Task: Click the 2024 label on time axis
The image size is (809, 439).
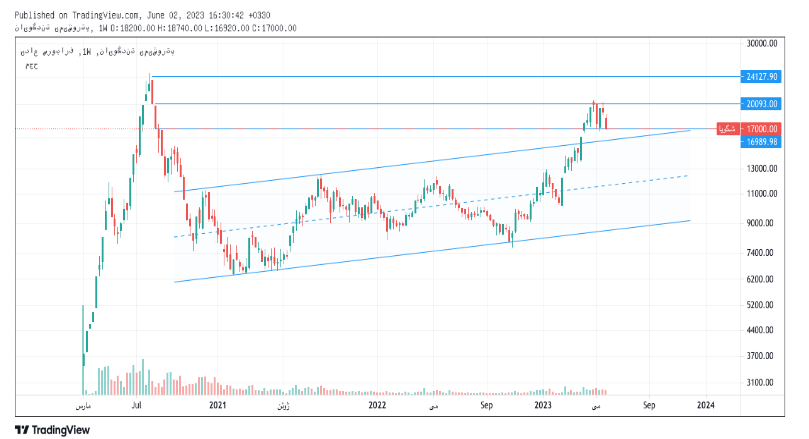Action: 705,405
